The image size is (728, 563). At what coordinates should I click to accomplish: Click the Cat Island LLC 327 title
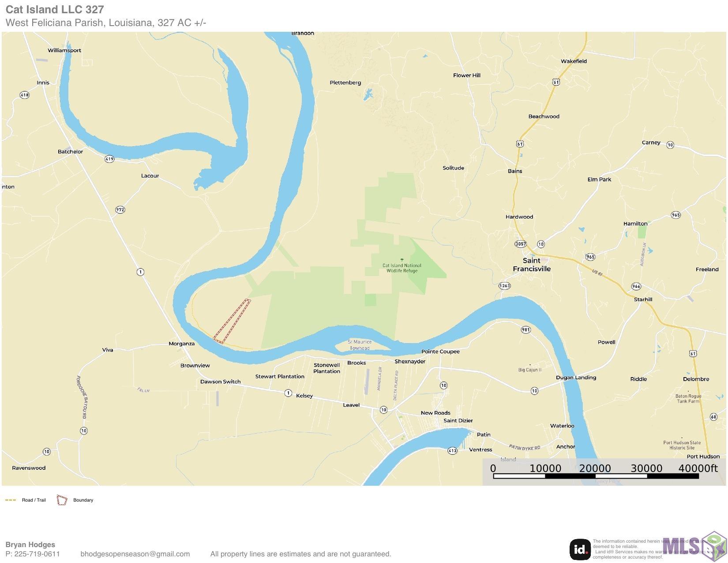click(x=55, y=9)
